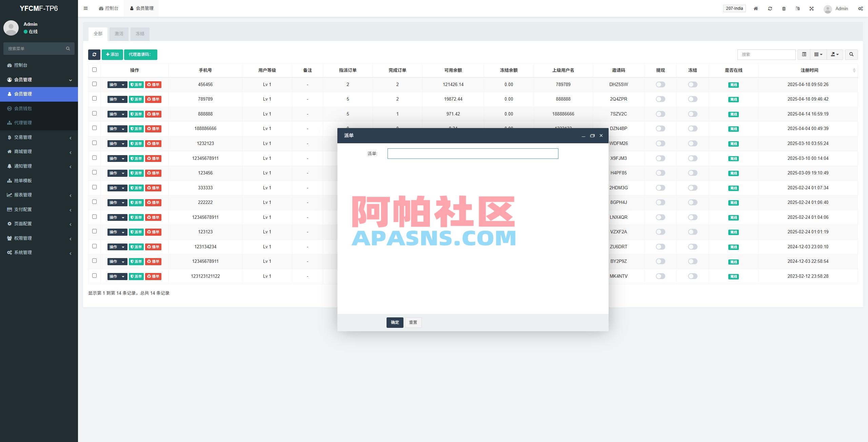Click the fullscreen expand icon in the top bar
868x442 pixels.
[811, 8]
